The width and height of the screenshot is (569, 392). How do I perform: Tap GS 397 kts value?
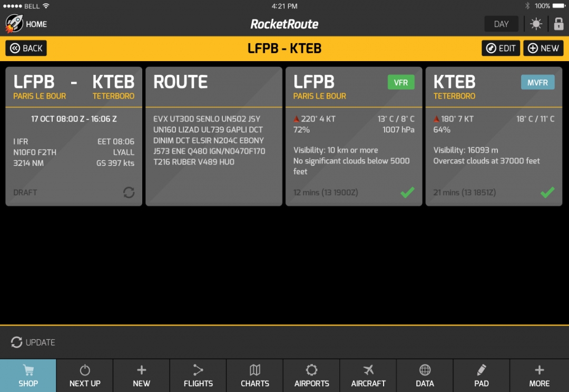click(115, 163)
